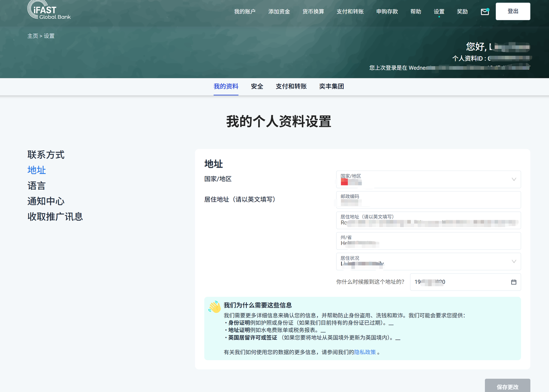Click the 保存更改 button

[507, 386]
